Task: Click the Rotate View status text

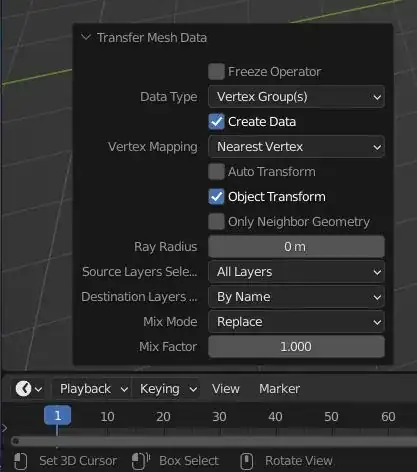Action: [x=299, y=461]
